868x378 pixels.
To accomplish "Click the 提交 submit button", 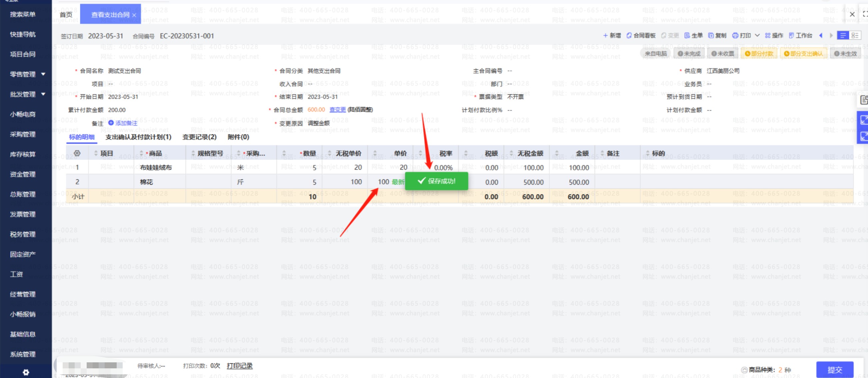I will [834, 370].
